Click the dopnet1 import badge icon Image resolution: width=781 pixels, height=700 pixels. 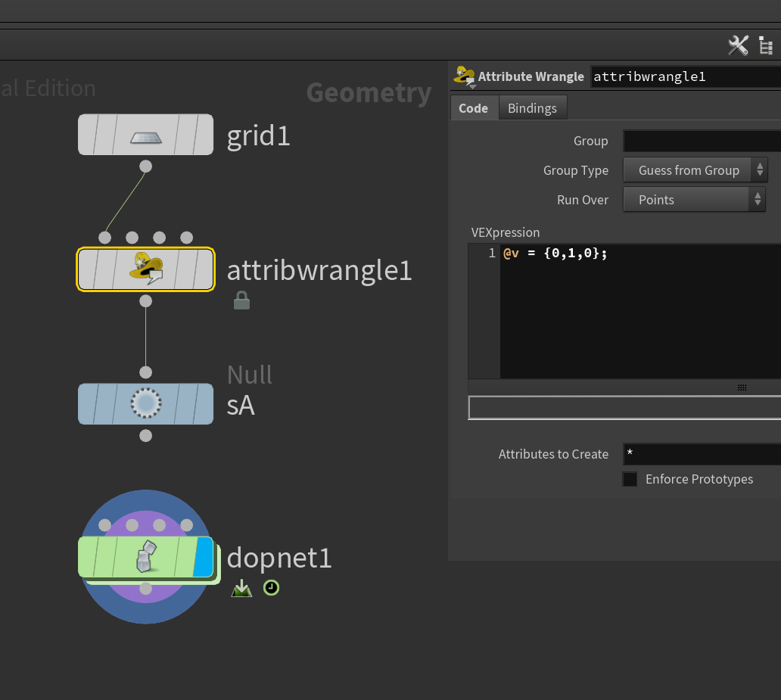pos(241,588)
